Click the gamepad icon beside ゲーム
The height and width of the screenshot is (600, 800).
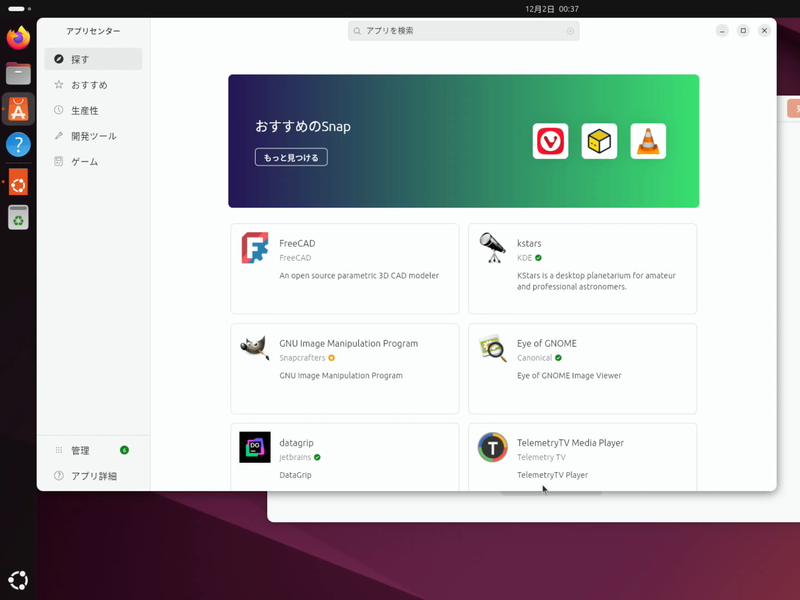[x=59, y=161]
